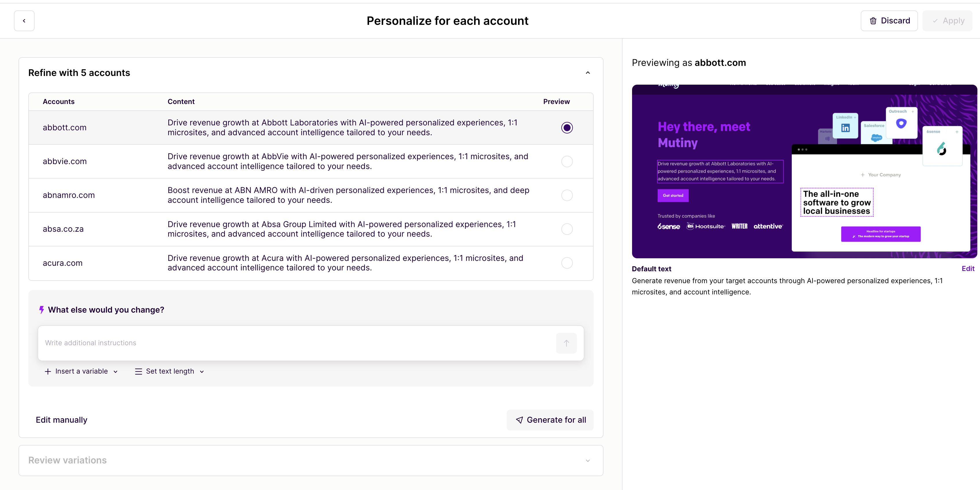Click the Default text label
Viewport: 980px width, 490px height.
tap(651, 269)
